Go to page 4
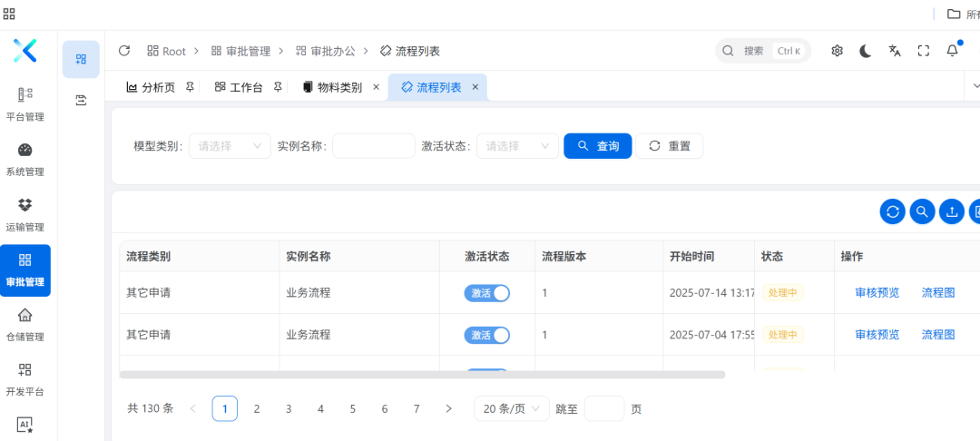980x441 pixels. pyautogui.click(x=320, y=409)
